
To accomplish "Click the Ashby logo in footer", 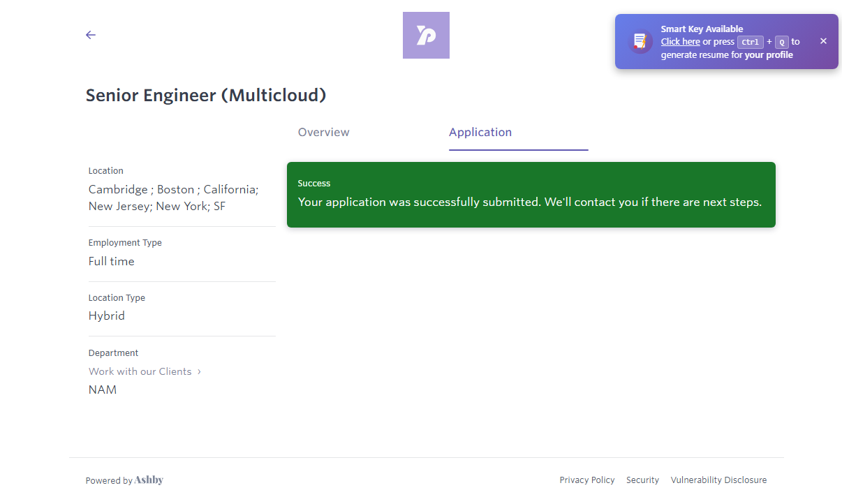I will pyautogui.click(x=149, y=480).
